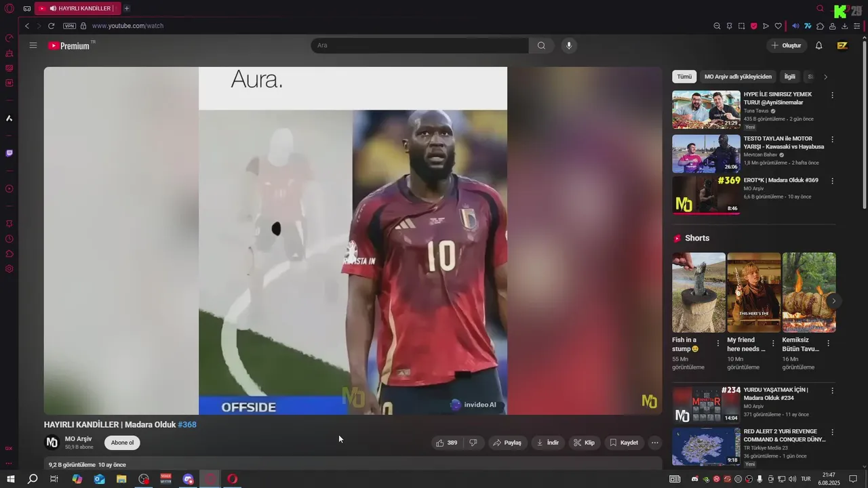868x488 pixels.
Task: Open options for the HYPE İLE SINIRSIZ video
Action: click(832, 96)
